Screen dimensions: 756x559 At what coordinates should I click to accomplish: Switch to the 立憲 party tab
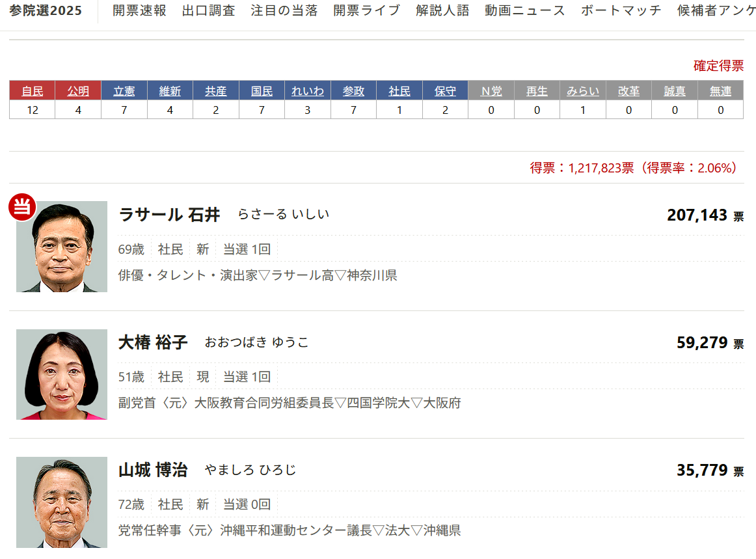pyautogui.click(x=124, y=91)
